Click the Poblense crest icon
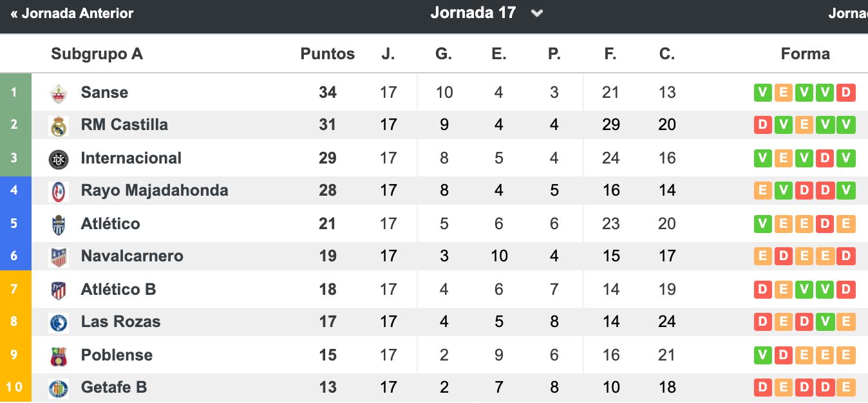 59,355
